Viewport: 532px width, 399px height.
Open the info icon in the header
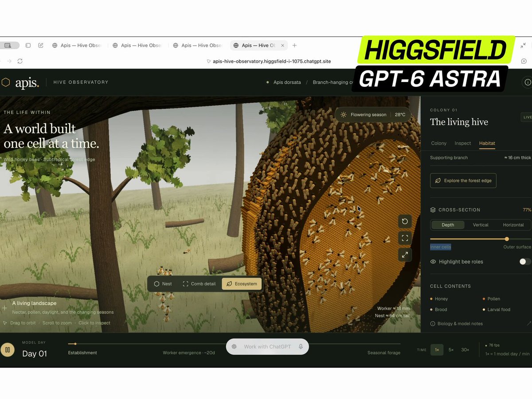coord(527,82)
